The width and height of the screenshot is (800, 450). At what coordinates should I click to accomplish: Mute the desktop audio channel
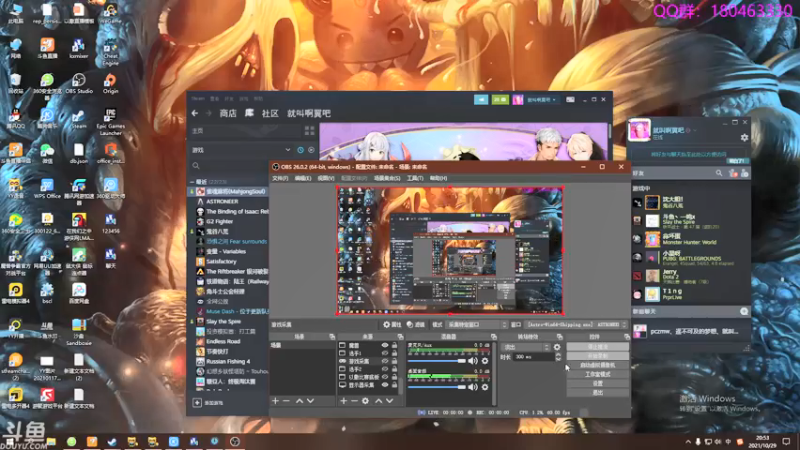coord(473,387)
